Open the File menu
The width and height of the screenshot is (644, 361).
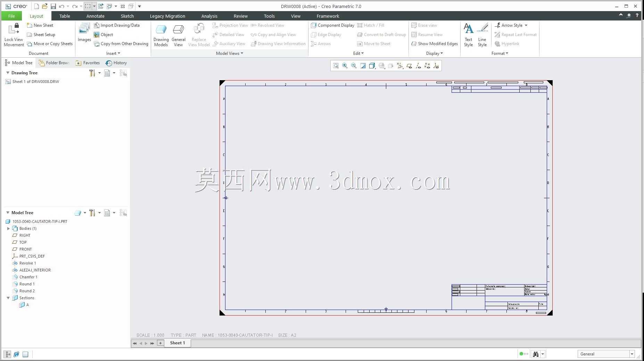pos(11,16)
